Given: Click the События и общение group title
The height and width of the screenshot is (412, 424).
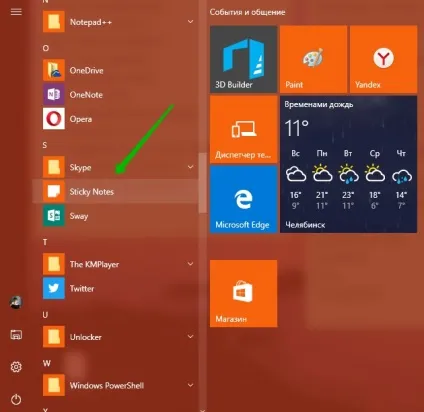Looking at the screenshot, I should (x=247, y=12).
